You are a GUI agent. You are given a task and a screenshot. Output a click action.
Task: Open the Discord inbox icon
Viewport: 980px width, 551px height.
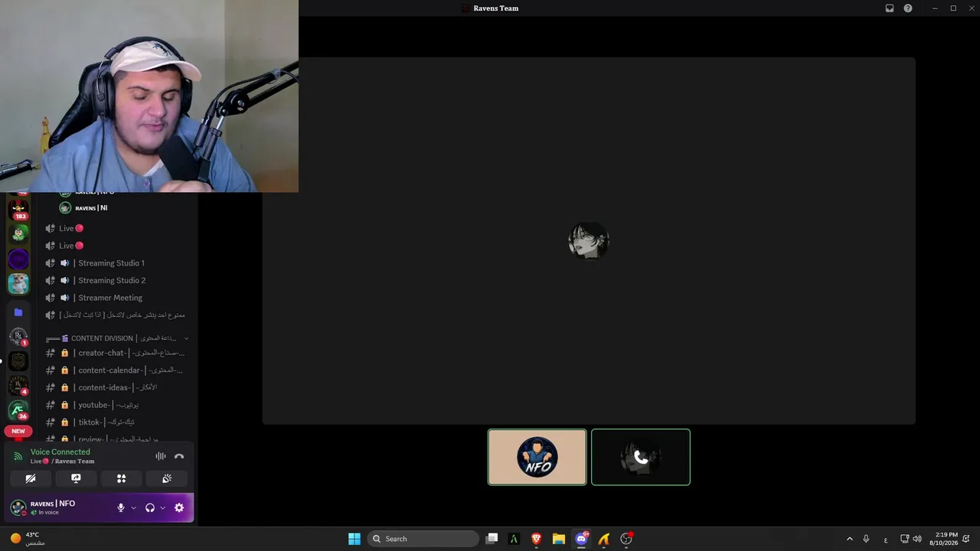point(890,8)
